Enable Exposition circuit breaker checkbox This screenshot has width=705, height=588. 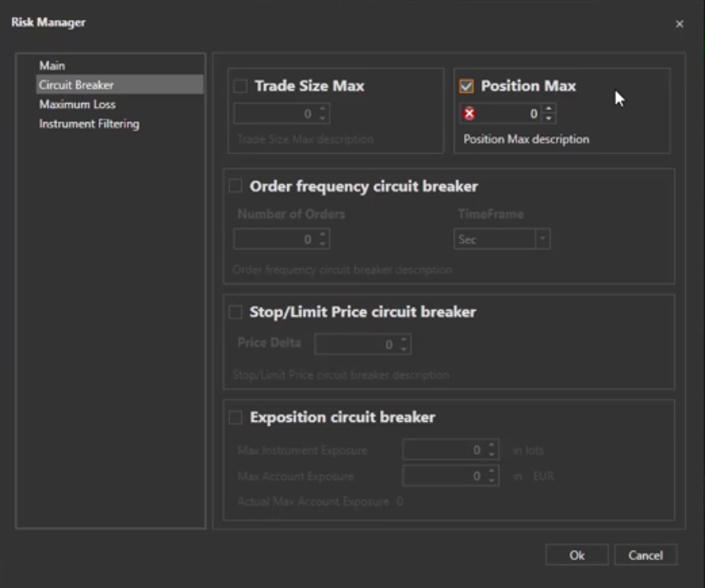(x=236, y=417)
